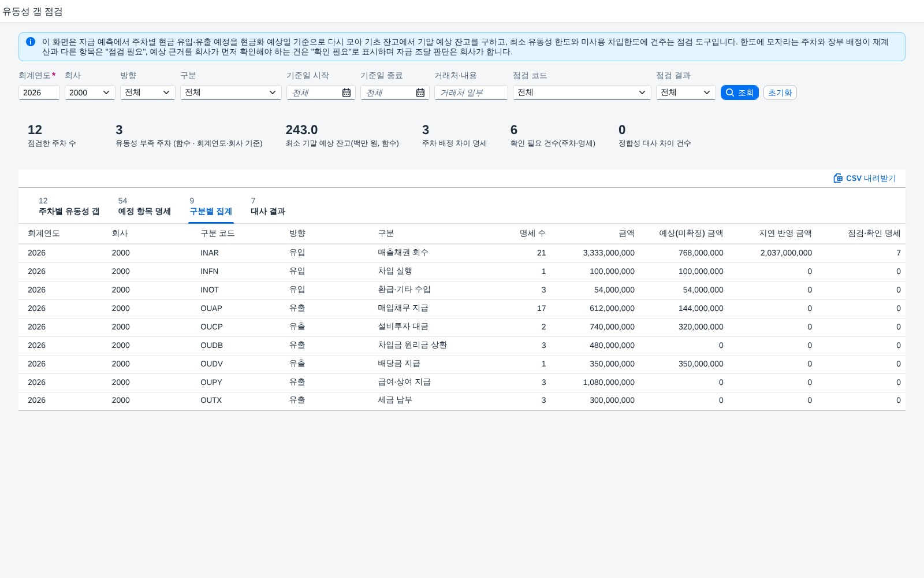Click the CSV export spreadsheet icon
Image resolution: width=924 pixels, height=578 pixels.
click(x=838, y=178)
